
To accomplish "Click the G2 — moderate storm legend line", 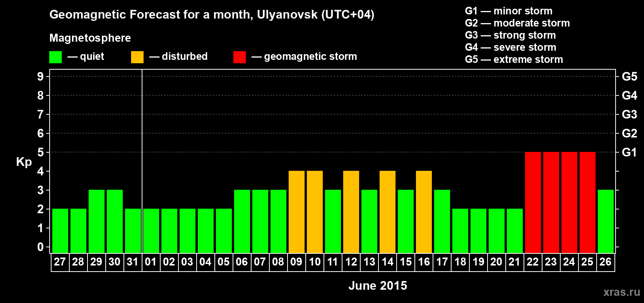I will click(x=517, y=23).
